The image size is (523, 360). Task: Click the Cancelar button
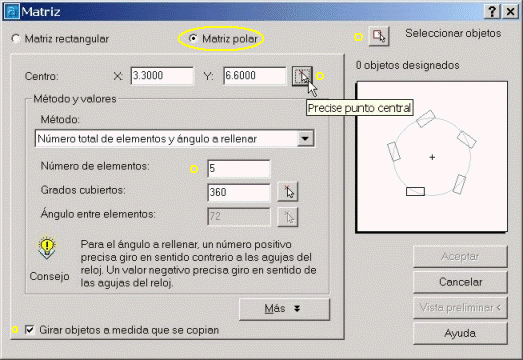pyautogui.click(x=460, y=282)
